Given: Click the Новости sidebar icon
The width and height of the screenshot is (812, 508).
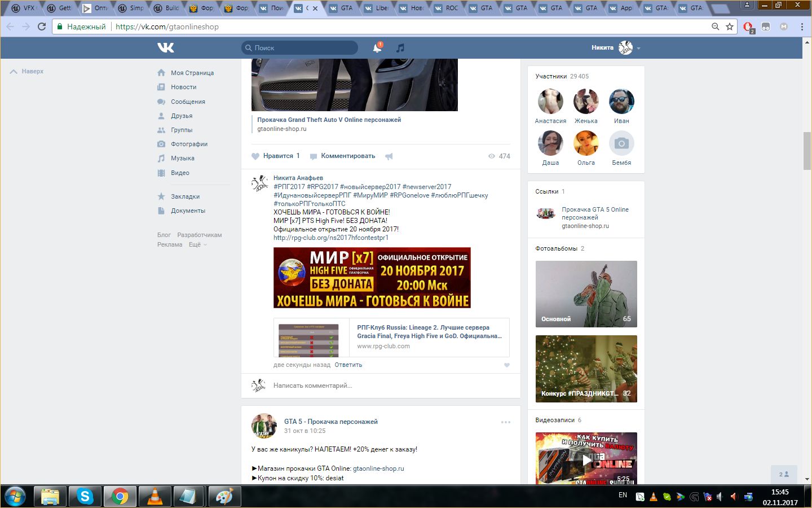Looking at the screenshot, I should pyautogui.click(x=161, y=87).
